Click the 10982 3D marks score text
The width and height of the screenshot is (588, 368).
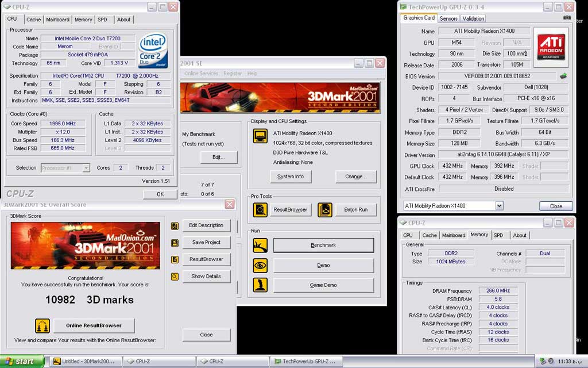coord(89,300)
